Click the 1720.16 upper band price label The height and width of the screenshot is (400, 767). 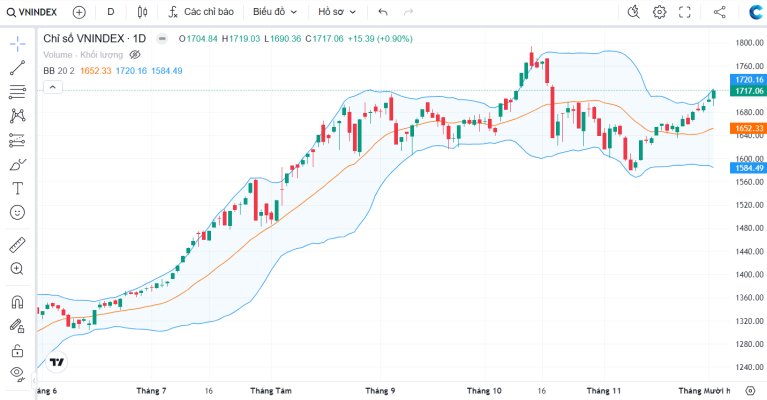[748, 80]
